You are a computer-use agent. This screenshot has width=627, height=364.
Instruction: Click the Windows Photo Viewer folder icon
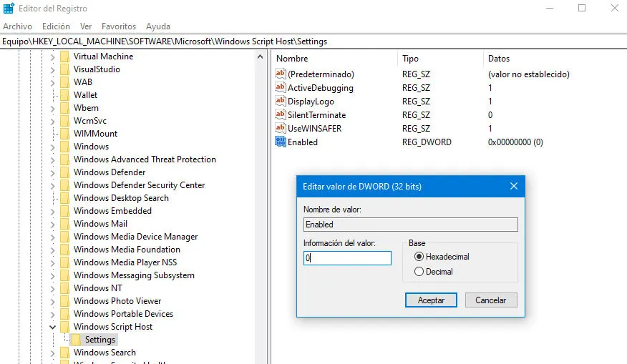[65, 301]
